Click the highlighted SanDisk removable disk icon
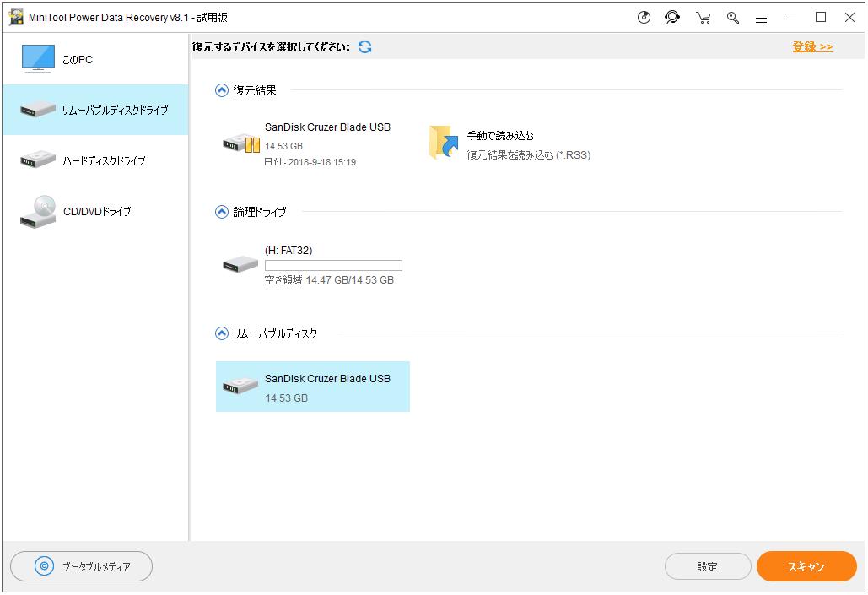The image size is (868, 595). coord(240,386)
